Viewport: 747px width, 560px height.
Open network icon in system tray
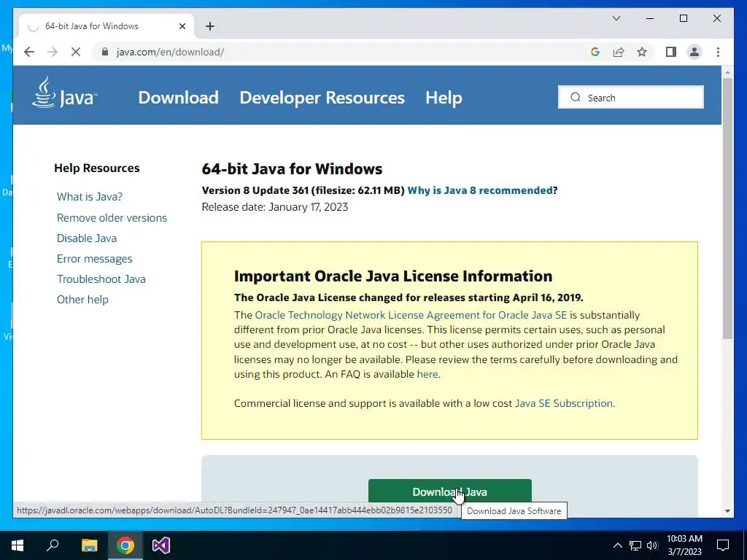pos(635,545)
